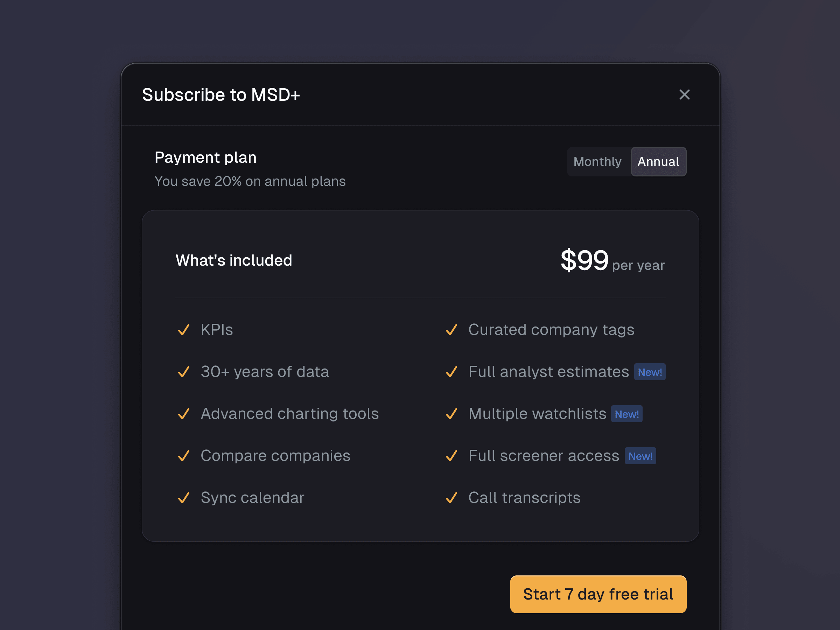
Task: Click the checkmark for Advanced charting tools
Action: (184, 414)
